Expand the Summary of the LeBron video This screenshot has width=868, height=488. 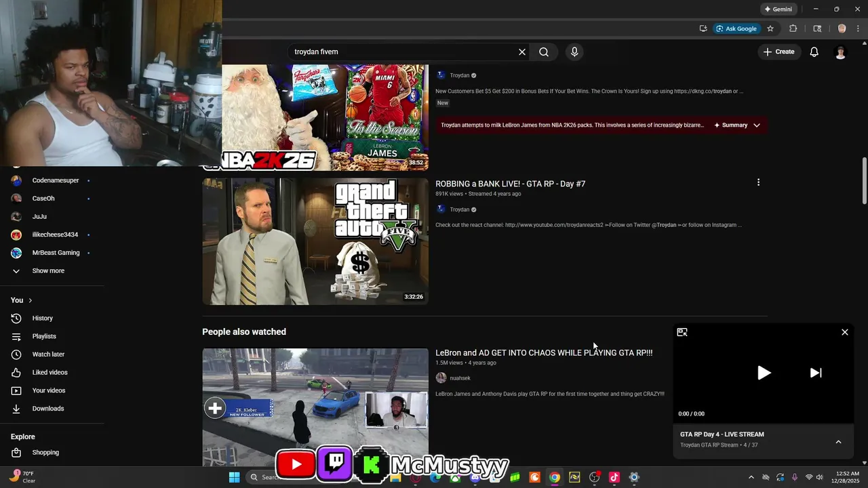pyautogui.click(x=737, y=125)
